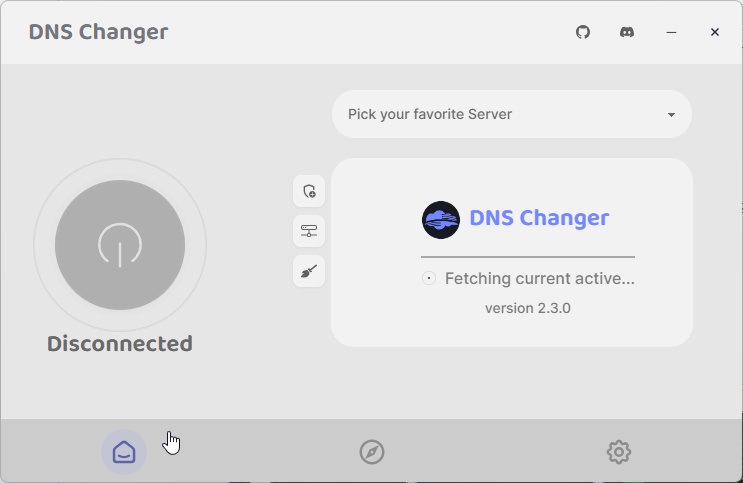Image resolution: width=743 pixels, height=483 pixels.
Task: Click the blue DNS Changer title text
Action: click(539, 218)
